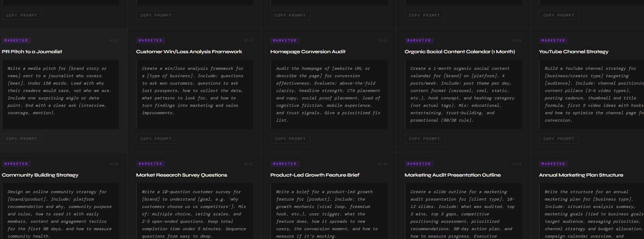This screenshot has width=644, height=239.
Task: Copy the Customer Win/Loss Analysis Framework prompt
Action: pos(156,139)
